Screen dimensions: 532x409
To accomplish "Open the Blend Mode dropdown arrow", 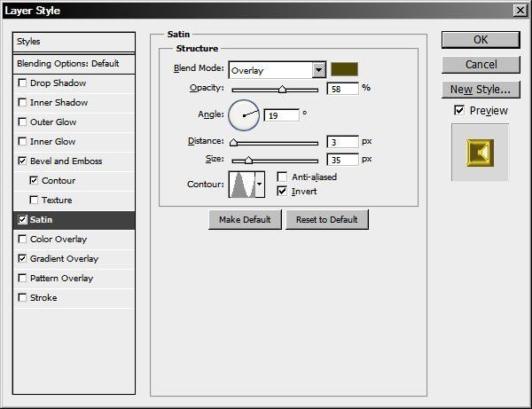I will pyautogui.click(x=318, y=70).
